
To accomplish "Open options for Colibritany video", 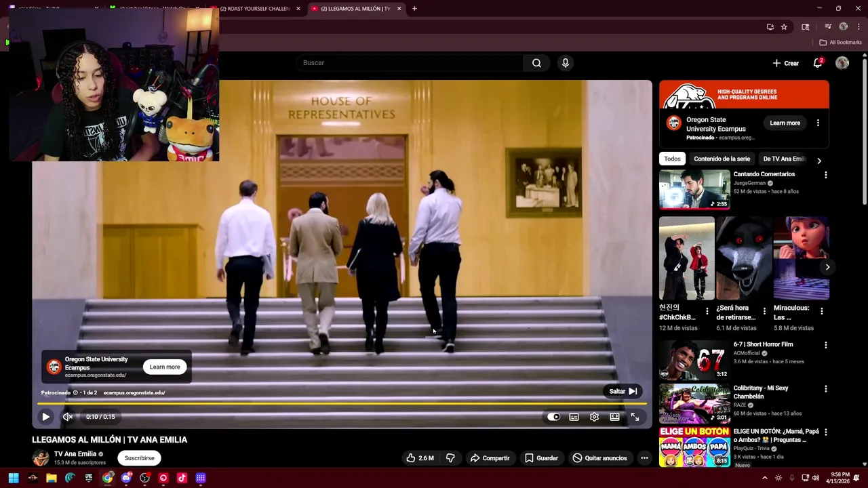I will tap(825, 389).
